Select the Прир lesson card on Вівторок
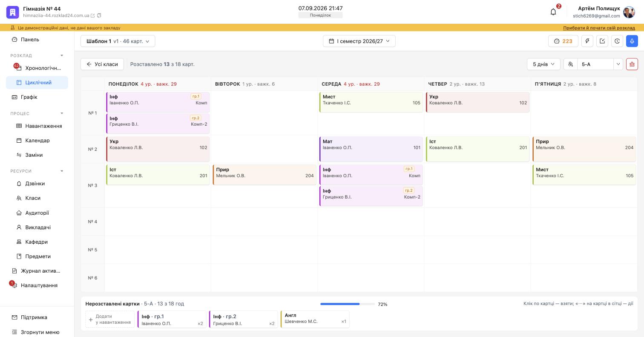 pos(264,175)
